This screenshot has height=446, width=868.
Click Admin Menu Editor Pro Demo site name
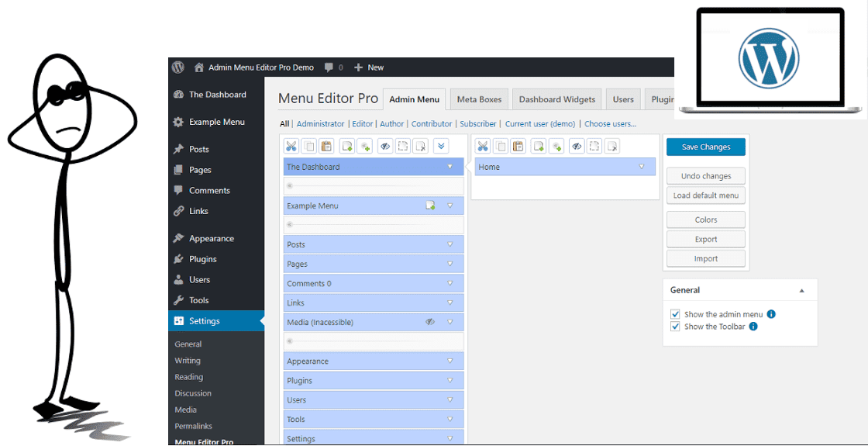pyautogui.click(x=261, y=67)
